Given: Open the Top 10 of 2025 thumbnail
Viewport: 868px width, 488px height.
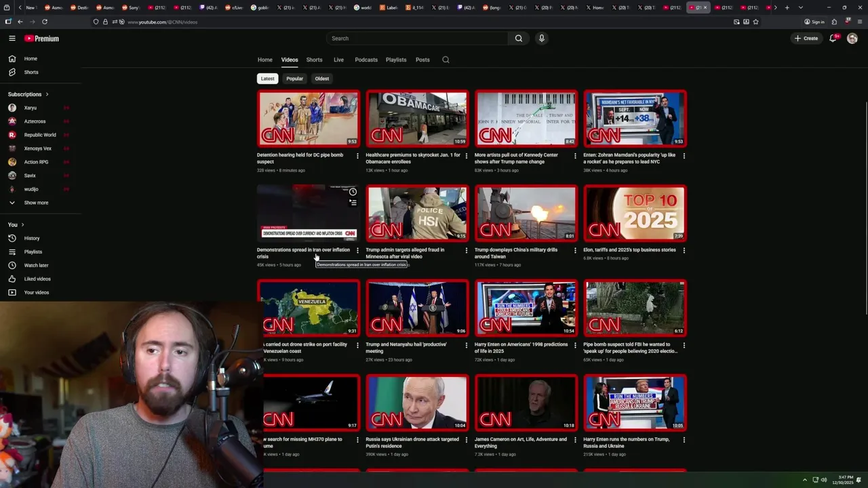Looking at the screenshot, I should pos(635,213).
